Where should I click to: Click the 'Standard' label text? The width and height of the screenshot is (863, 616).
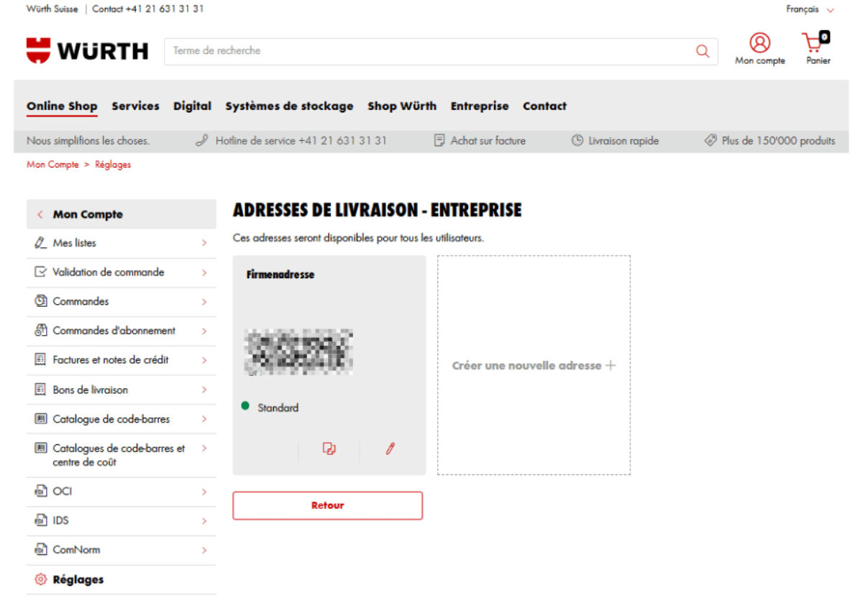278,408
